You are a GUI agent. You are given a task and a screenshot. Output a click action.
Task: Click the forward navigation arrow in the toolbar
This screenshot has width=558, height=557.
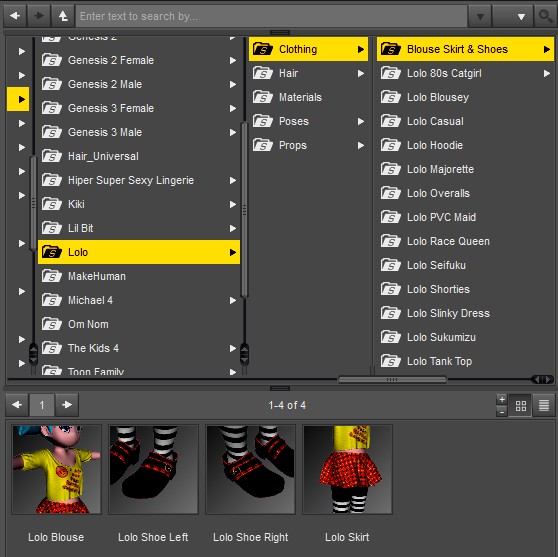click(x=38, y=16)
